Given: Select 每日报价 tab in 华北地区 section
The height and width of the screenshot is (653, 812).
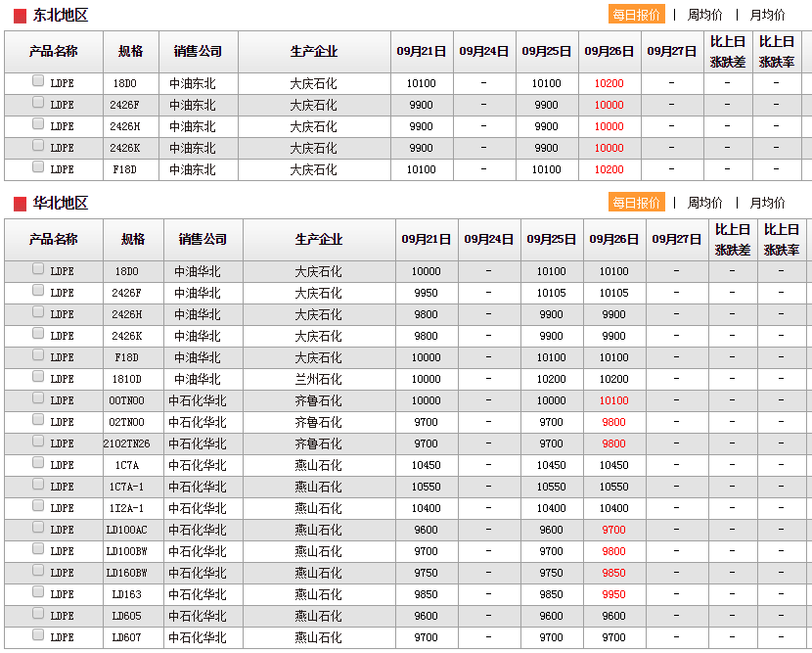Looking at the screenshot, I should [637, 203].
